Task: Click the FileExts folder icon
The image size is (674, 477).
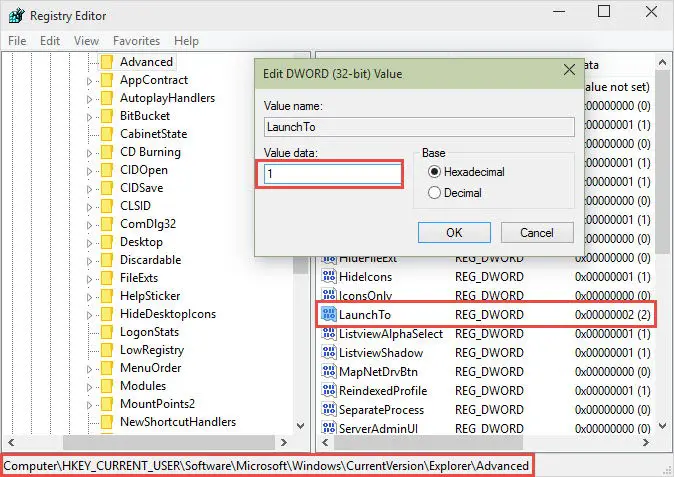Action: click(107, 278)
